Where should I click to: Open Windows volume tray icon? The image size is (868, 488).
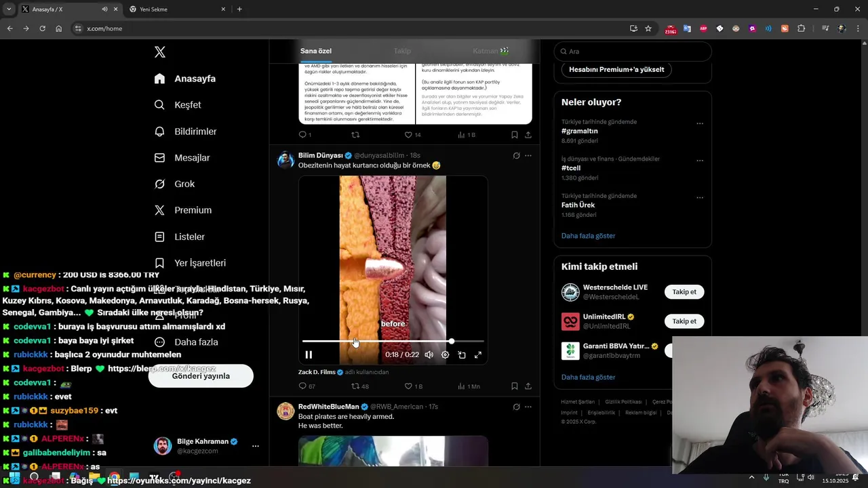(811, 477)
